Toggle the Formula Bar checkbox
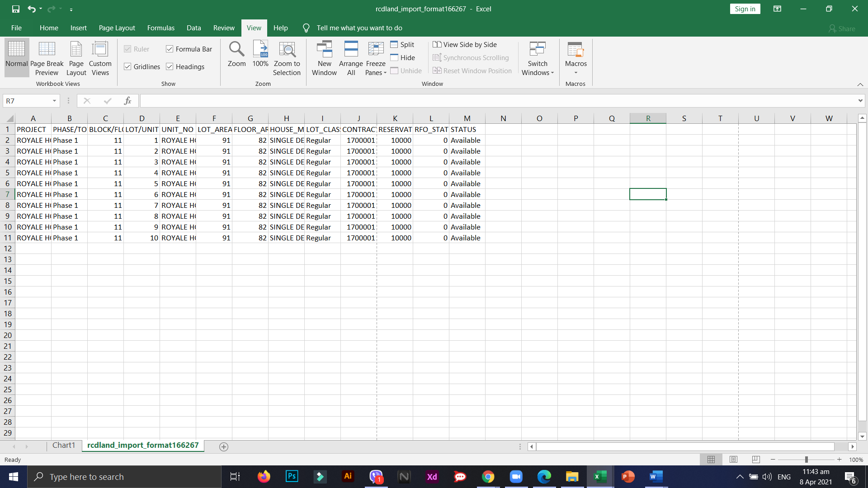868x488 pixels. [x=170, y=49]
